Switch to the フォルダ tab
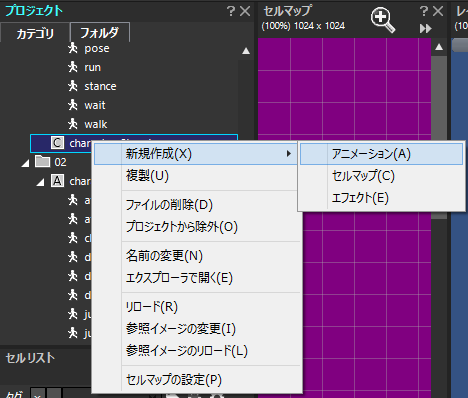The height and width of the screenshot is (398, 468). pyautogui.click(x=100, y=33)
